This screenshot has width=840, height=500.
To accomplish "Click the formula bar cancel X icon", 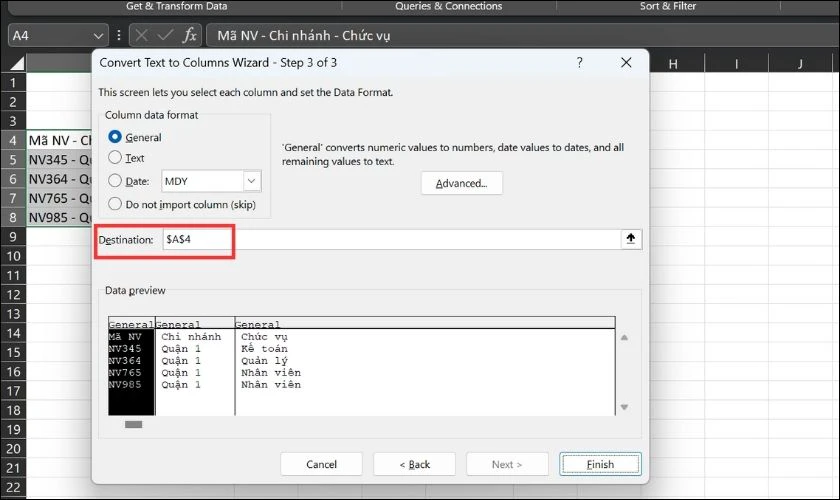I will 142,35.
